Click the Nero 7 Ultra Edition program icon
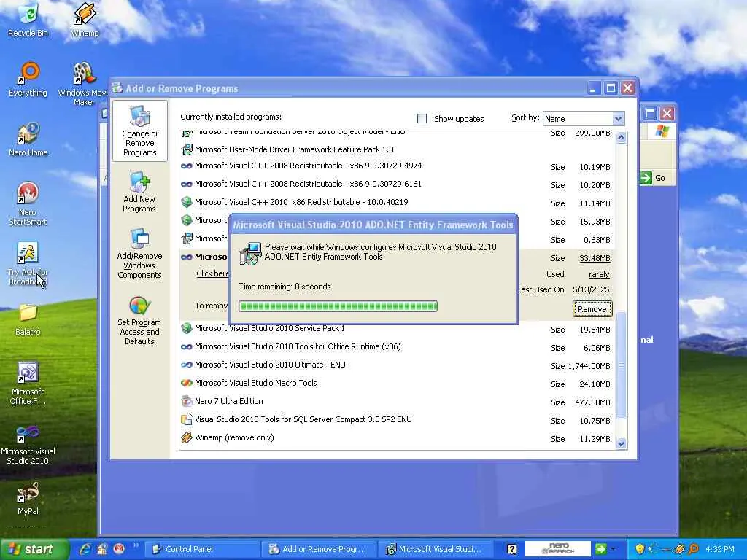 (187, 402)
